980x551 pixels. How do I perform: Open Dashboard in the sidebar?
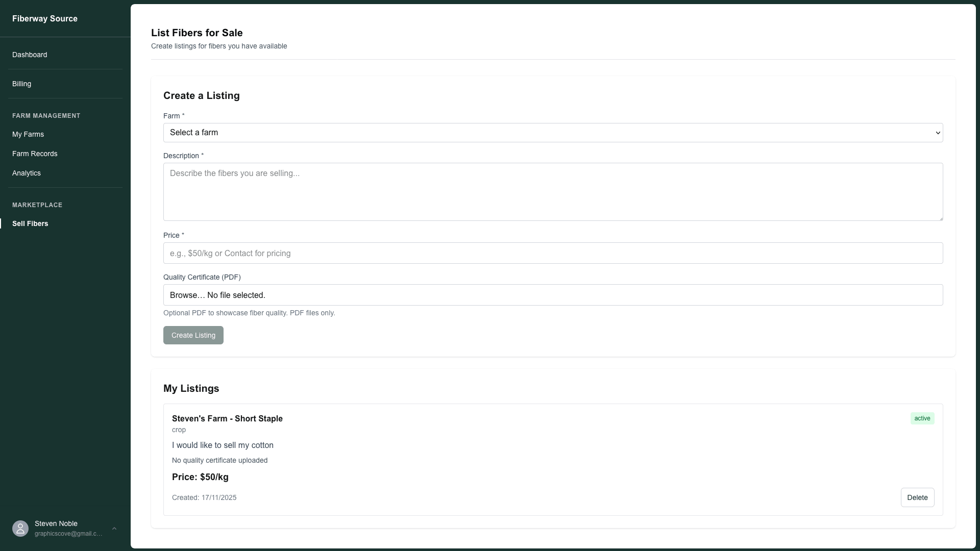30,55
